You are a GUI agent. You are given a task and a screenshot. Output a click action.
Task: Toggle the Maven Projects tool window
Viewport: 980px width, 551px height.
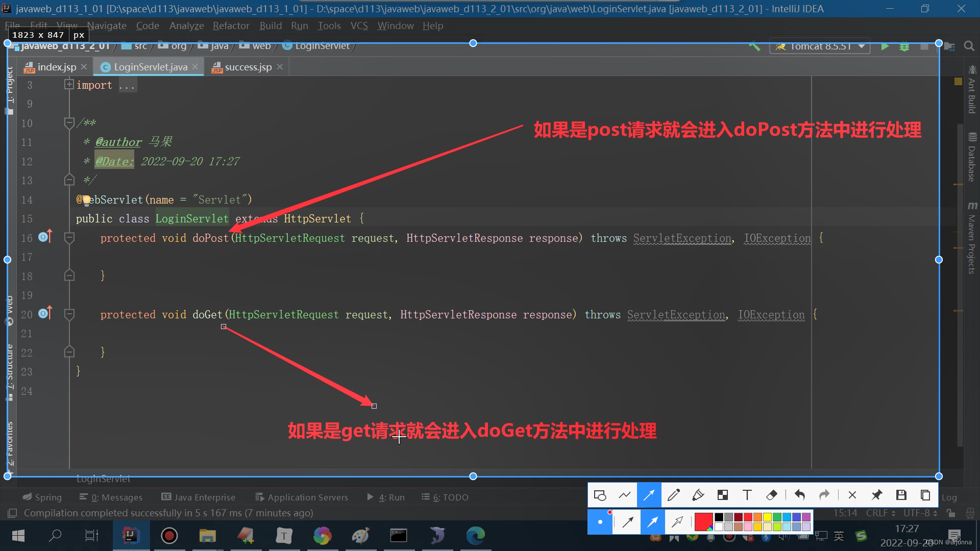click(x=972, y=238)
